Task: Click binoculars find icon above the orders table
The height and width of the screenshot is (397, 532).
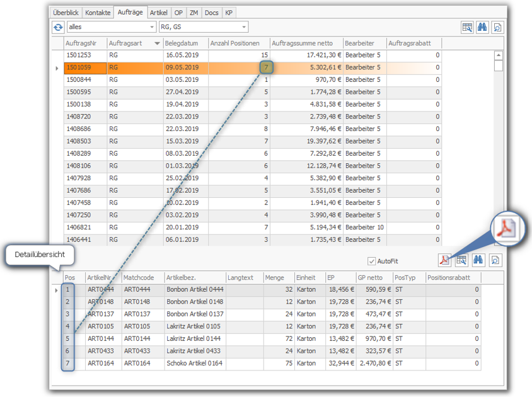Action: pos(482,27)
